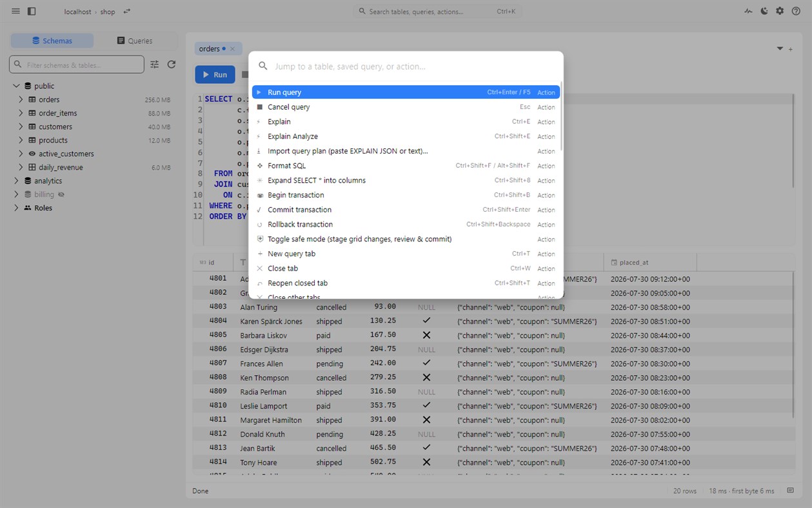
Task: Focus the global search box
Action: click(437, 12)
